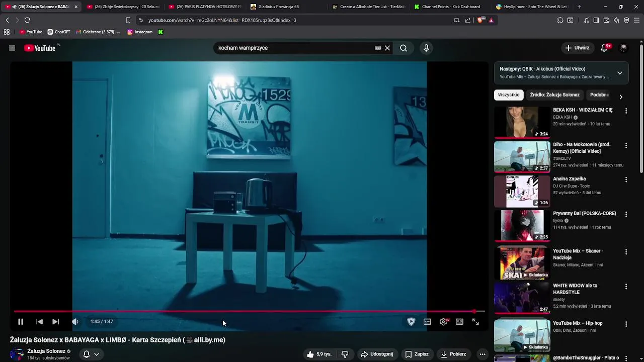This screenshot has height=362, width=644.
Task: Run search with magnifier button
Action: [404, 48]
